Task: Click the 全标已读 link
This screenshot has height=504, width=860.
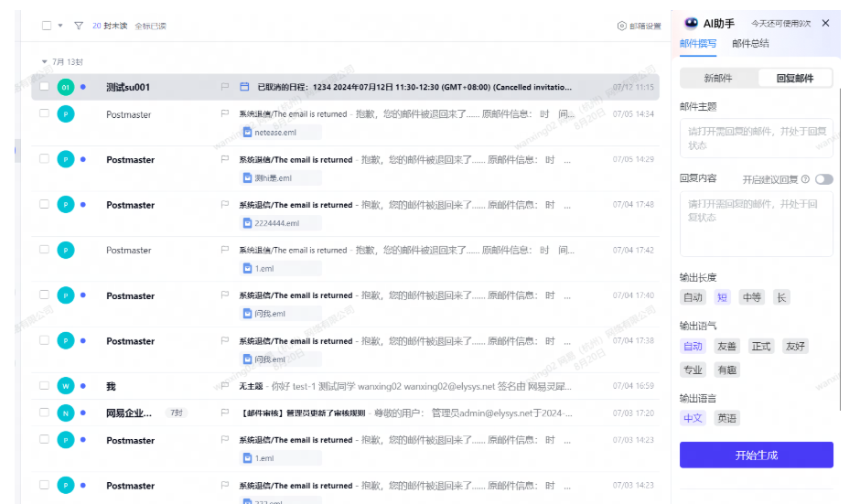Action: [x=150, y=26]
